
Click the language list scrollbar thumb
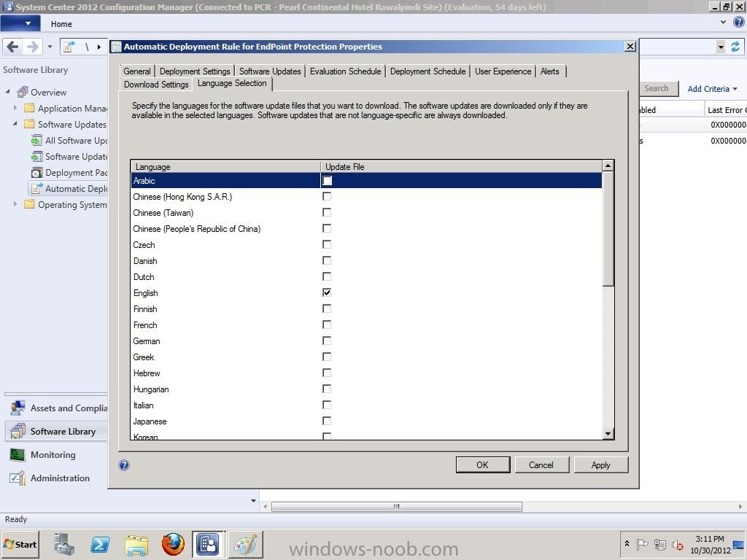point(608,228)
